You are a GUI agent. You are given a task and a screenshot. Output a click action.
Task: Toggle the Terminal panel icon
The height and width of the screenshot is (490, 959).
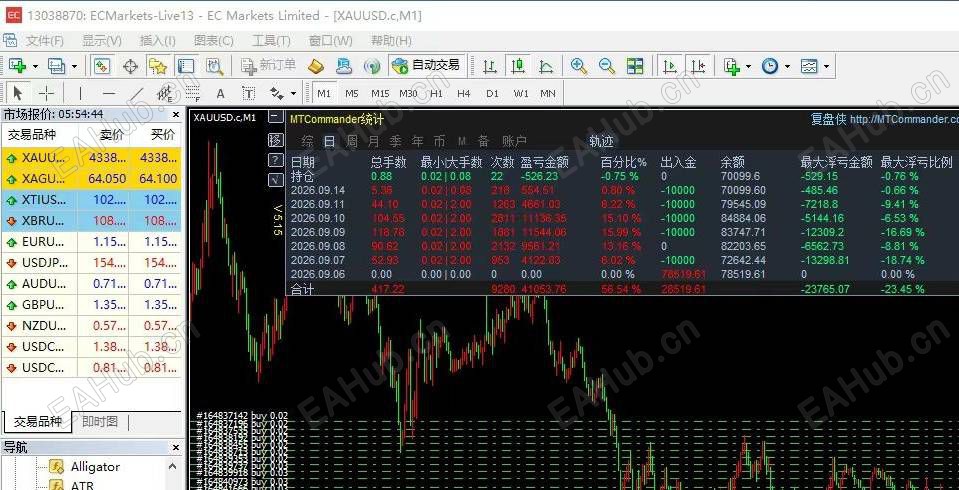(x=185, y=66)
